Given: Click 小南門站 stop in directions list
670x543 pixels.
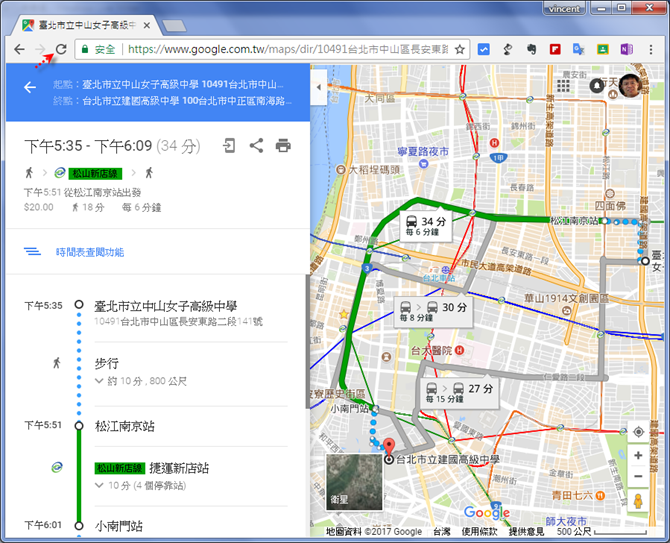Looking at the screenshot, I should 118,525.
